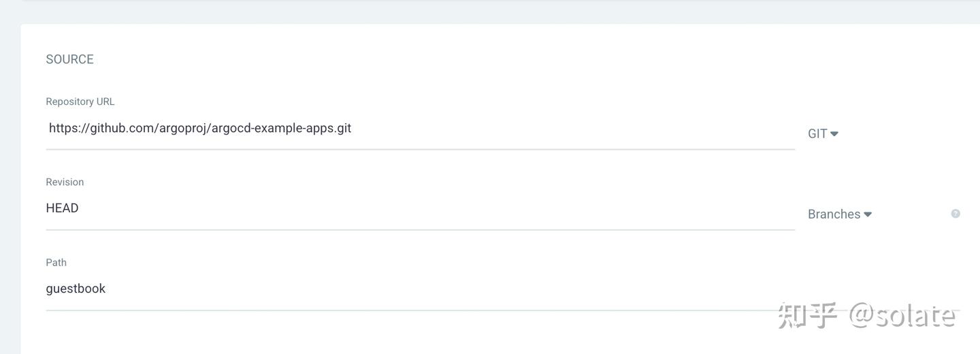Viewport: 980px width, 354px height.
Task: Open the GIT source type dropdown
Action: point(823,134)
